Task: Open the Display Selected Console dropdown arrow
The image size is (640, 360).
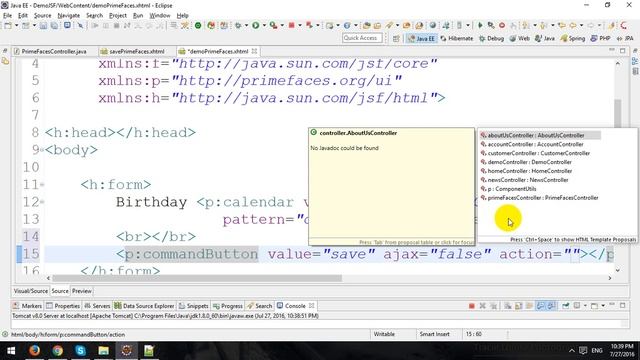Action: click(x=585, y=306)
